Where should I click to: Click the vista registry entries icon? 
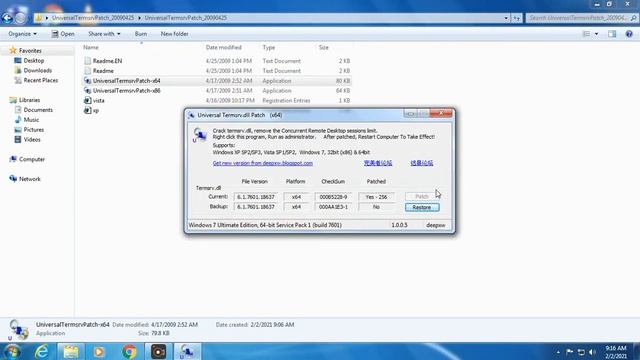(x=87, y=100)
